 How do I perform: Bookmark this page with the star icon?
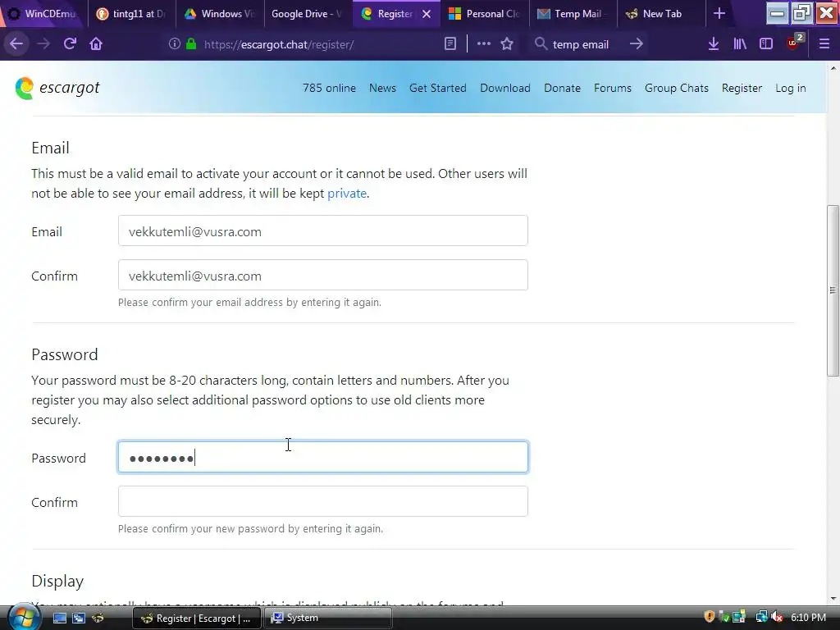(x=507, y=44)
